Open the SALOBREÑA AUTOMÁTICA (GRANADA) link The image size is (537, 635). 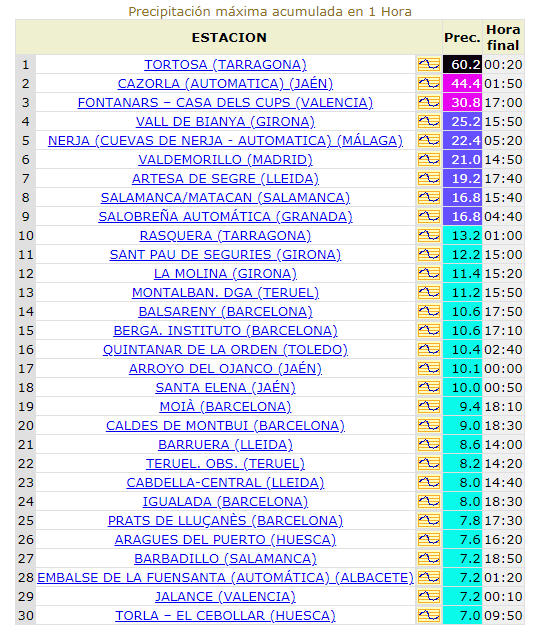[225, 217]
